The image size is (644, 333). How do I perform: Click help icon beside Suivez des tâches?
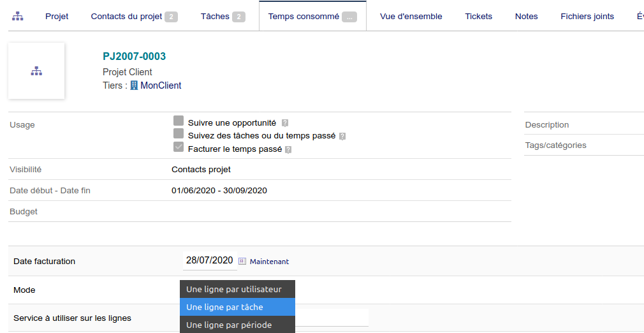(342, 136)
